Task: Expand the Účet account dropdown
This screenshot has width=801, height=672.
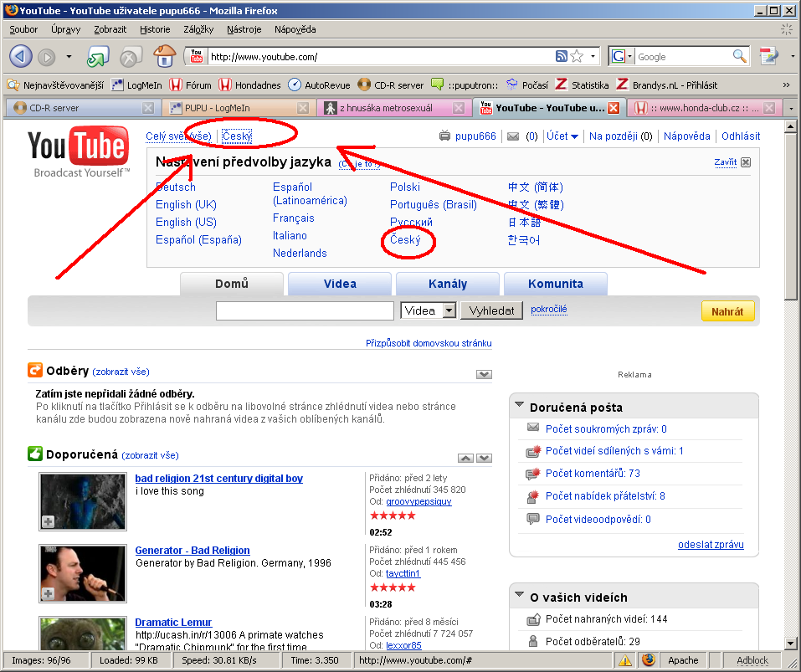Action: click(x=562, y=136)
